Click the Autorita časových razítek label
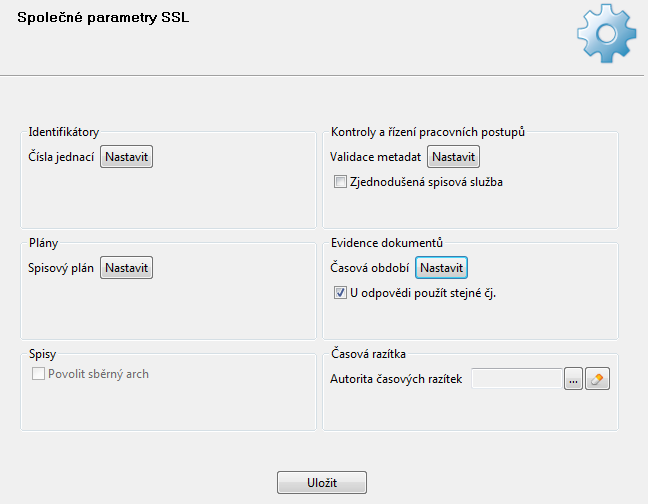 point(396,379)
